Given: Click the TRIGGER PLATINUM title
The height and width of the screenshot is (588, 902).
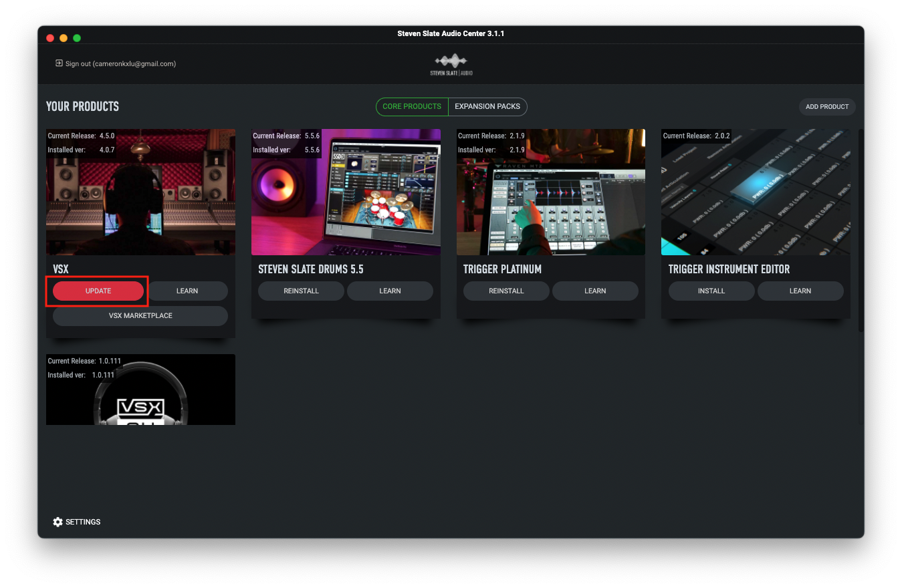Looking at the screenshot, I should 502,269.
